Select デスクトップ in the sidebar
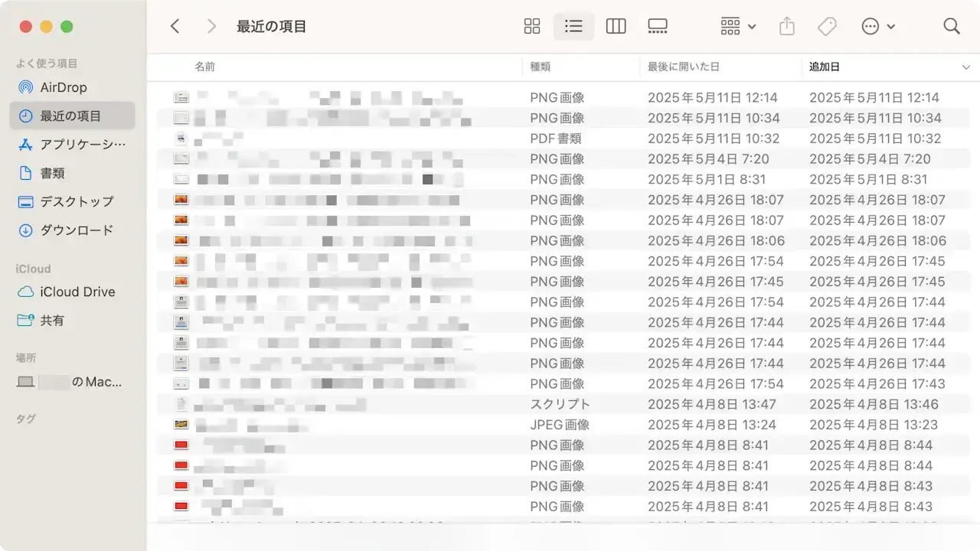Viewport: 980px width, 551px height. pyautogui.click(x=77, y=201)
